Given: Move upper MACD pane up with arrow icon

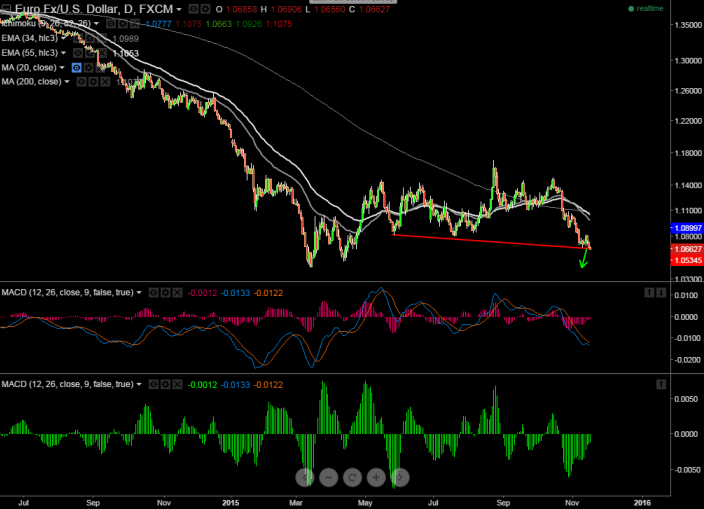Looking at the screenshot, I should point(649,293).
